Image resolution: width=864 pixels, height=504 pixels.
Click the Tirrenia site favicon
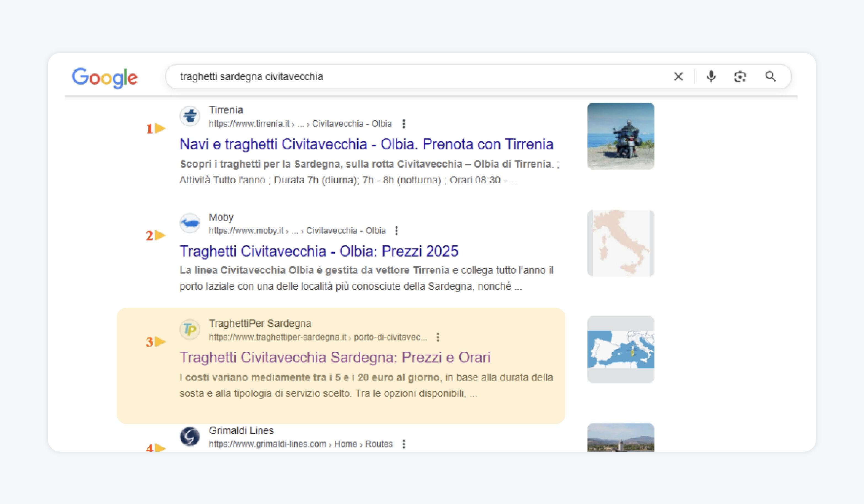click(x=190, y=116)
